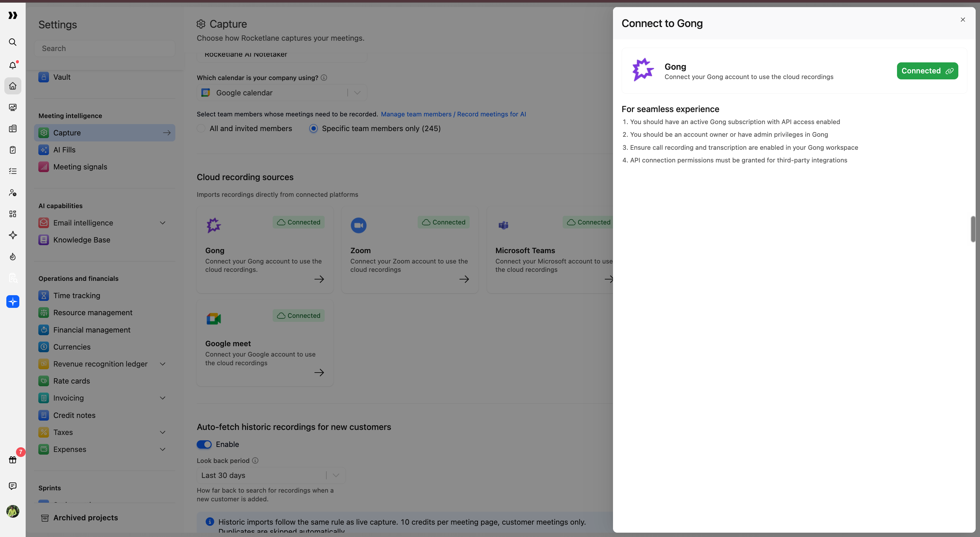This screenshot has width=980, height=537.
Task: Open Meeting signals settings
Action: click(x=105, y=167)
